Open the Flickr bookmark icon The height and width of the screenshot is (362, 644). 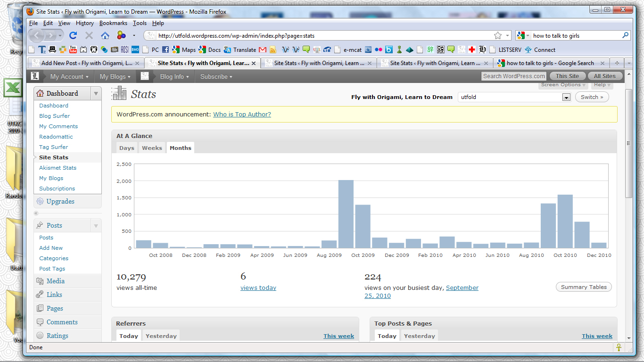pos(379,49)
